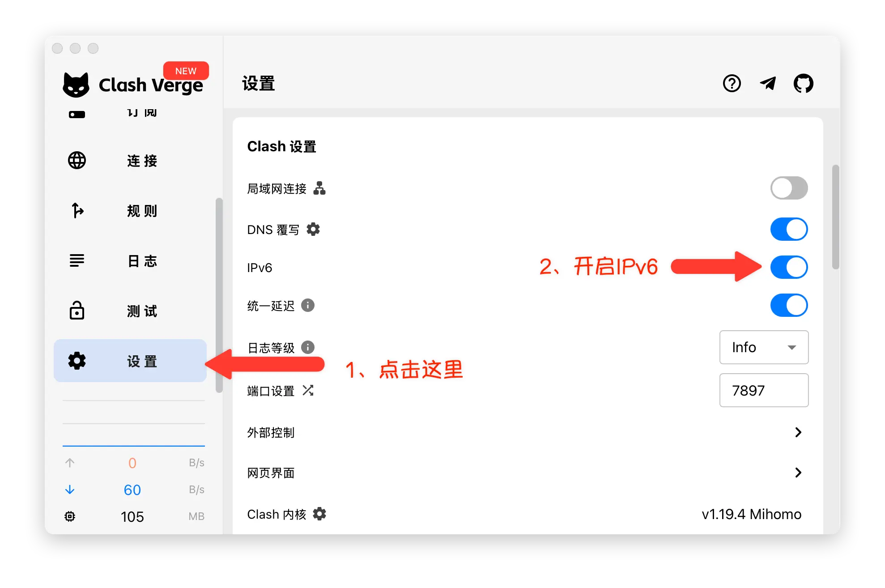Open Clash 内核 settings gear
Image resolution: width=885 pixels, height=588 pixels.
319,514
